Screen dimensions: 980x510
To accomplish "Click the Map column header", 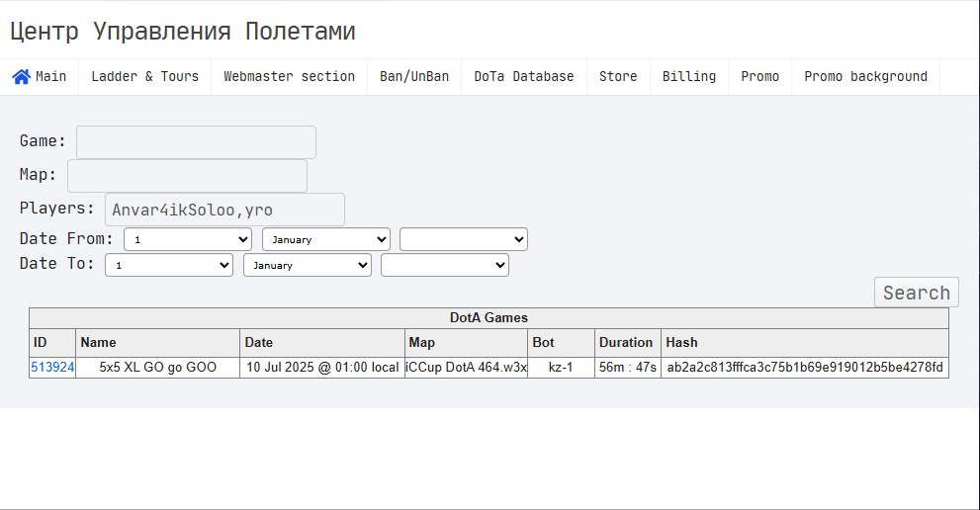I will click(x=466, y=343).
